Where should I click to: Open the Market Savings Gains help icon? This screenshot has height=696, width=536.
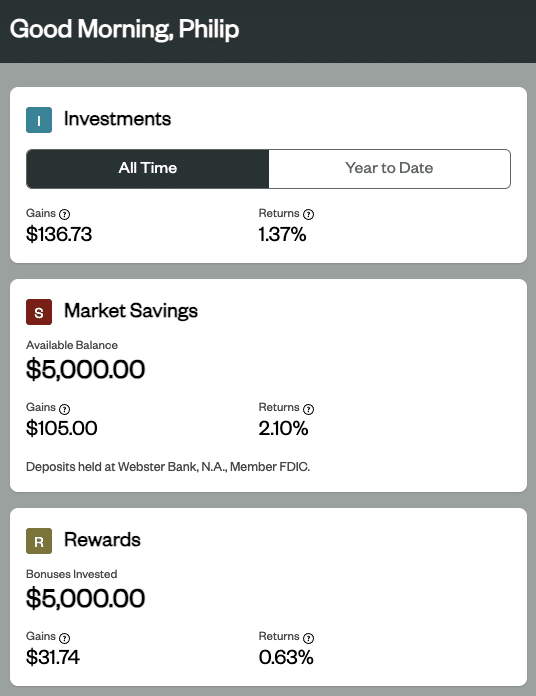64,409
